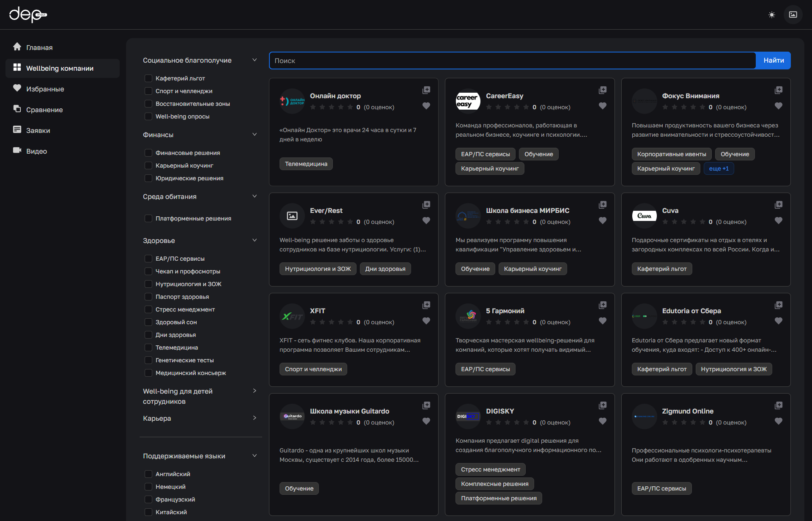Add XFIT to comparison
Image resolution: width=812 pixels, height=521 pixels.
click(426, 305)
